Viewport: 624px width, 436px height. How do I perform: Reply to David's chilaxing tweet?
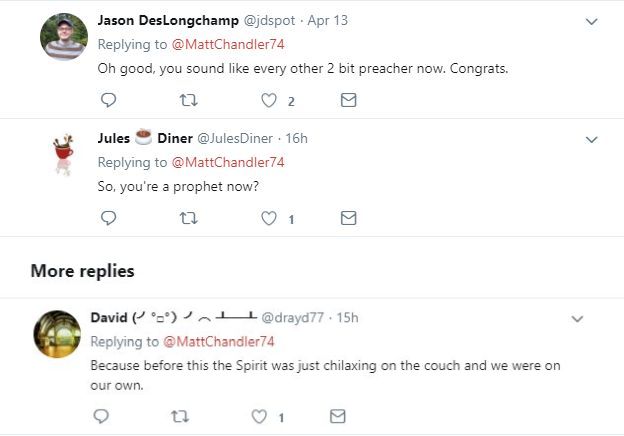(x=99, y=416)
